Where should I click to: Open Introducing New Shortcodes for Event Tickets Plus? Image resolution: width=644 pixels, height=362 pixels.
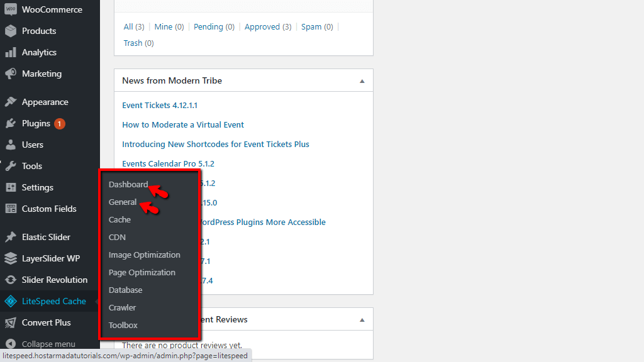click(216, 144)
